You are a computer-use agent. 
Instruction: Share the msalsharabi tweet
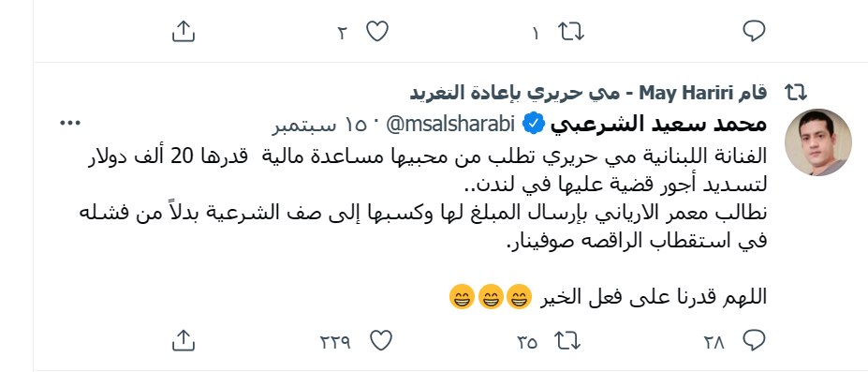(184, 340)
